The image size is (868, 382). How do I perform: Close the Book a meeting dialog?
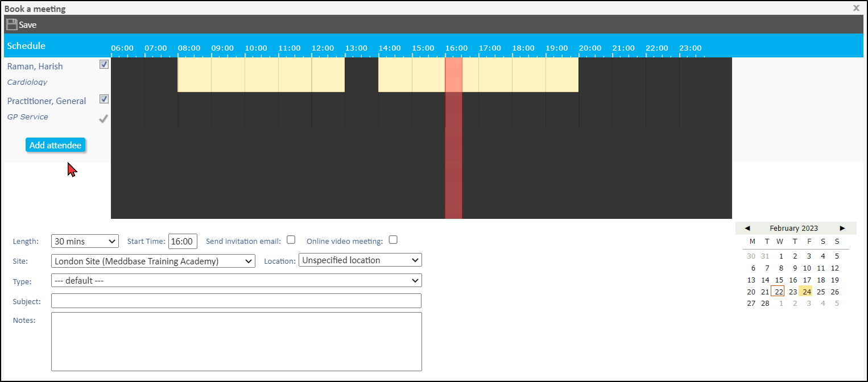(856, 8)
